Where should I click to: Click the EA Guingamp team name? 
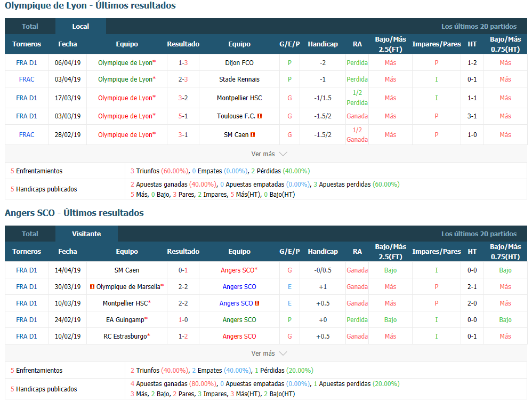click(x=125, y=320)
